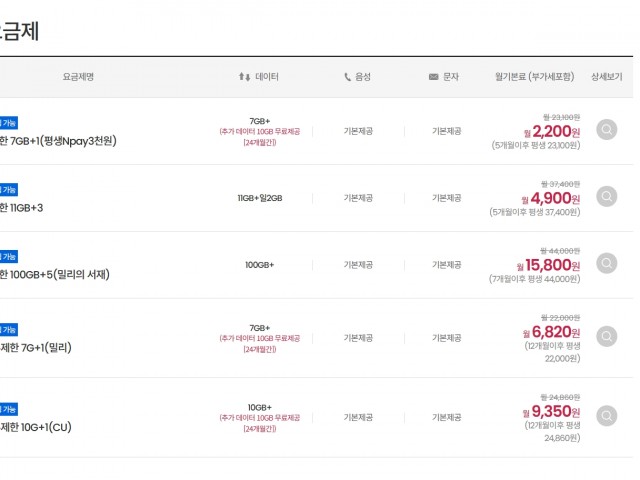View details of the 100GB+5(밀리의 서재) plan
The image size is (640, 480).
pyautogui.click(x=606, y=264)
